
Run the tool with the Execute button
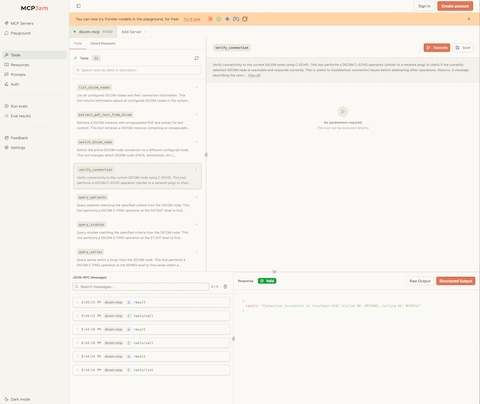pos(437,48)
